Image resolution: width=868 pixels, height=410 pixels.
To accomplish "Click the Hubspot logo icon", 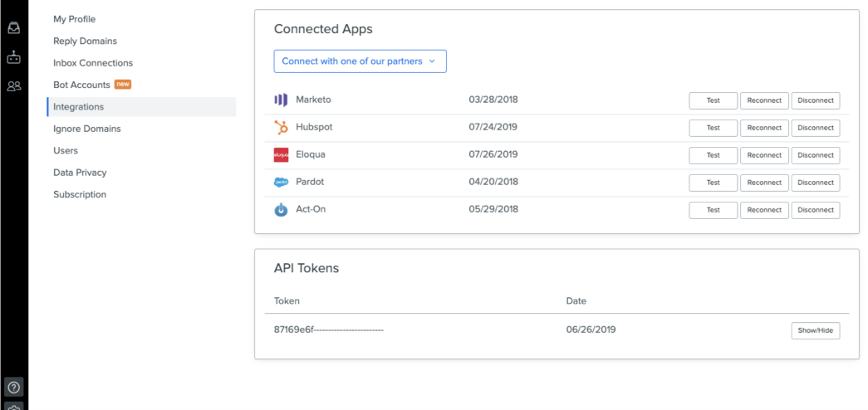I will [x=282, y=128].
